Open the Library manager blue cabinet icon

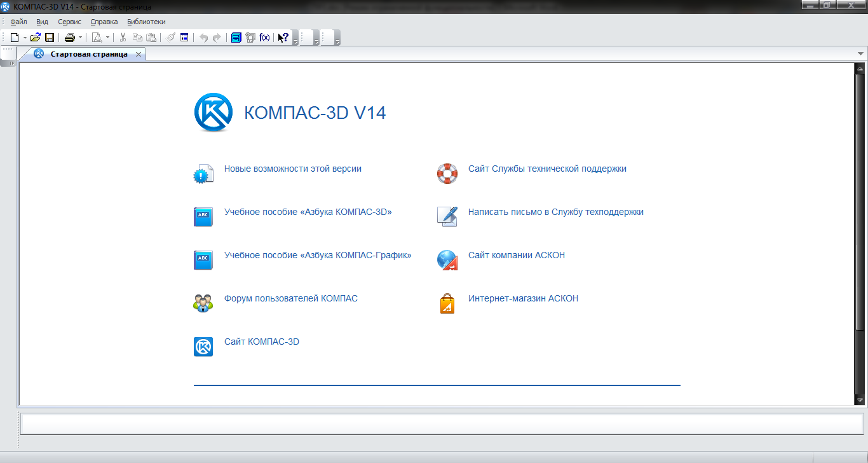click(236, 38)
